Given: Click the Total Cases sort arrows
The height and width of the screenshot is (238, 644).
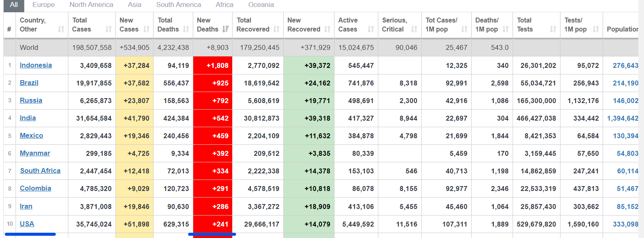Looking at the screenshot, I should [108, 29].
